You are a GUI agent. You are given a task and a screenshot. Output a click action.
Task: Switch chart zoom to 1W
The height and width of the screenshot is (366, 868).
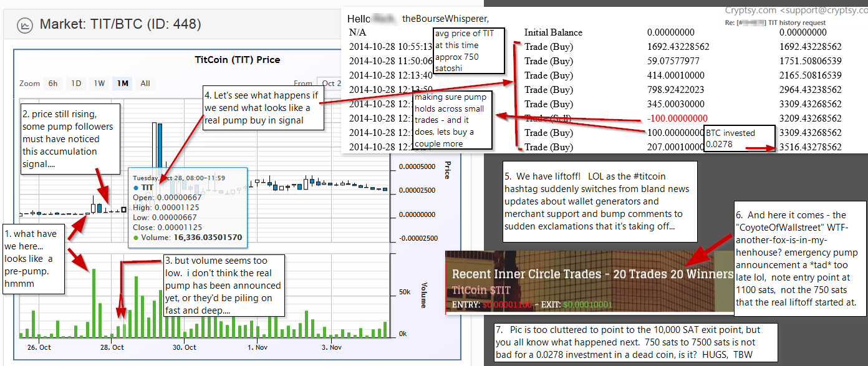coord(99,84)
